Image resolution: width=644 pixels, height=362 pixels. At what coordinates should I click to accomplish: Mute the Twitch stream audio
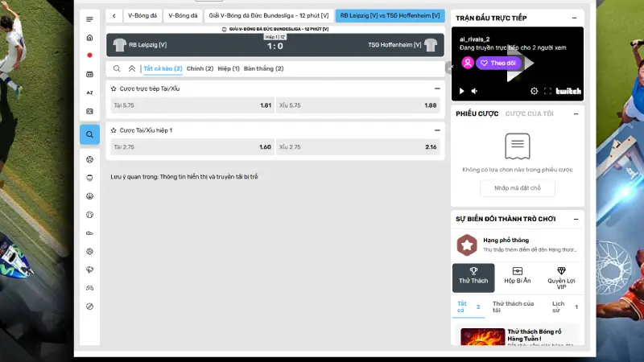(474, 92)
